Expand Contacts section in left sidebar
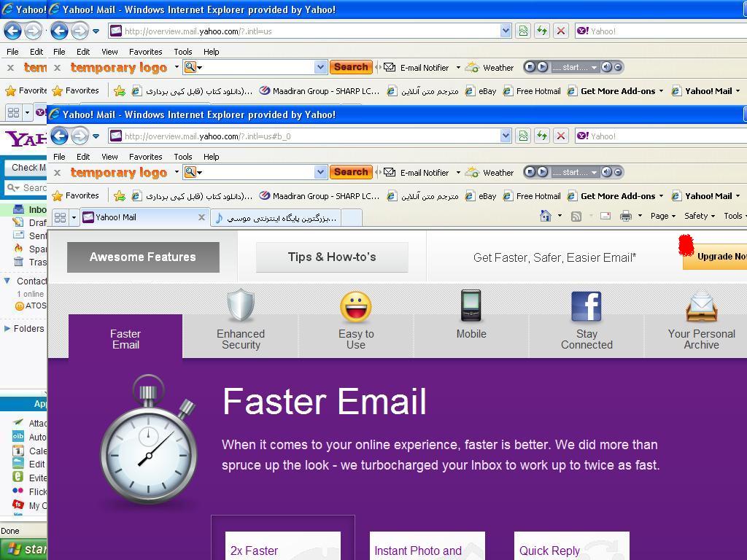 7,281
